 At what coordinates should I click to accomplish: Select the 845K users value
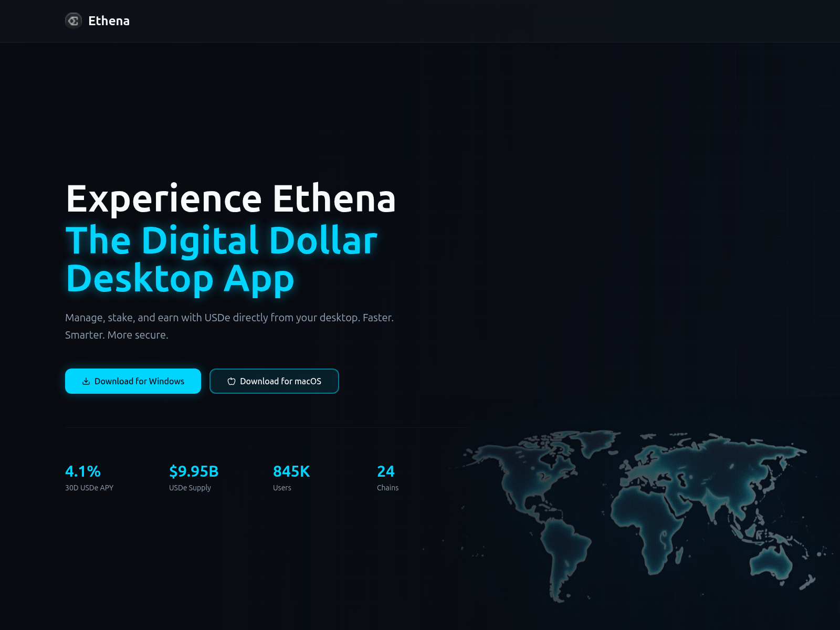291,471
